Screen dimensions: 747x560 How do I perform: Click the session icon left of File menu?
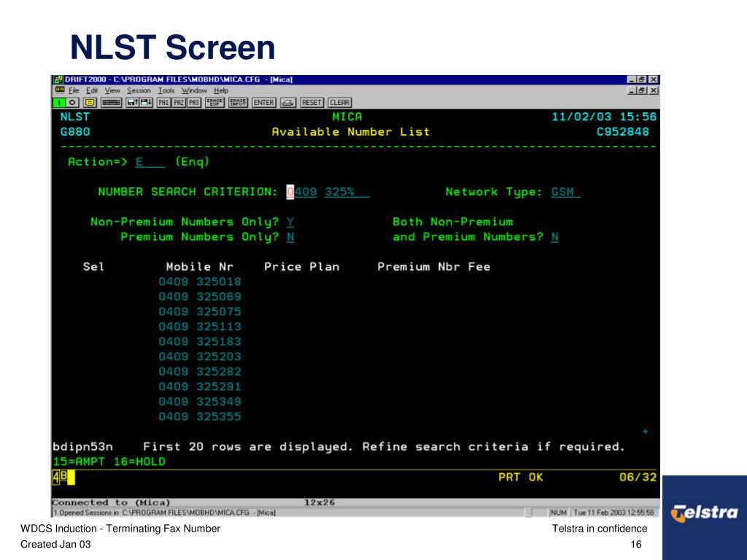(60, 90)
